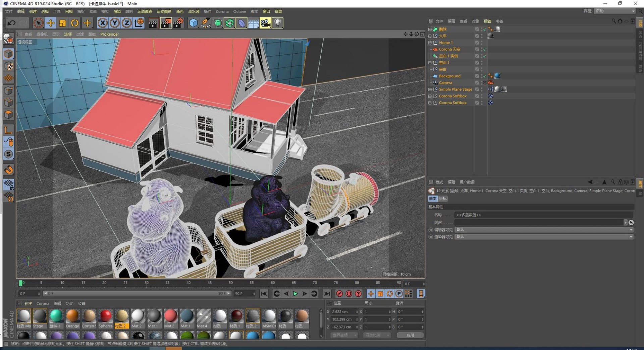Expand the Home 1 object tree
Image resolution: width=644 pixels, height=350 pixels.
click(430, 43)
